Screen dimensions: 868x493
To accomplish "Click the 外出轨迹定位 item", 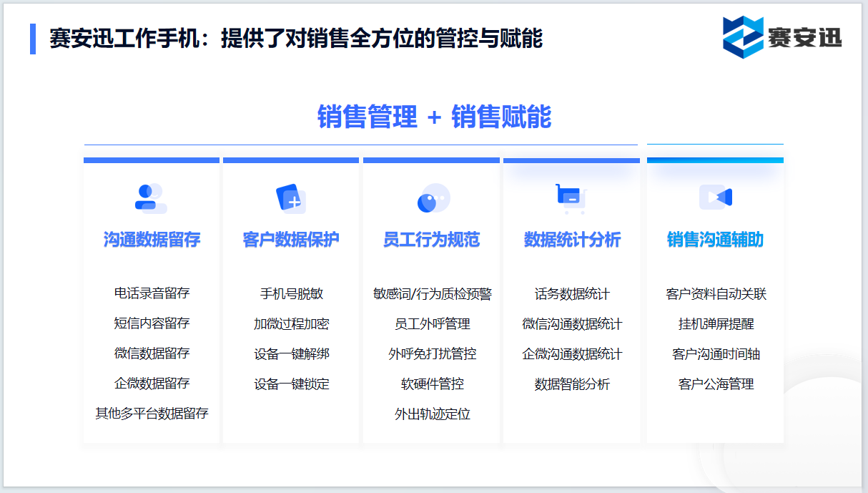I will (432, 414).
